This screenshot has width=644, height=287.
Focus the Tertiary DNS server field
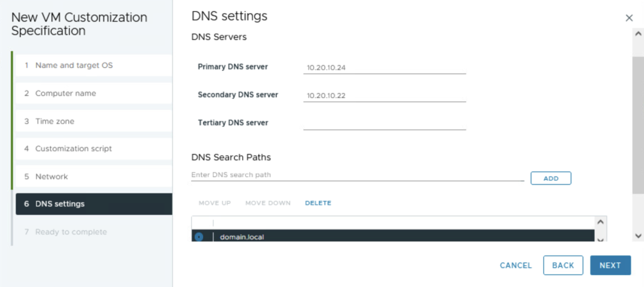[384, 123]
